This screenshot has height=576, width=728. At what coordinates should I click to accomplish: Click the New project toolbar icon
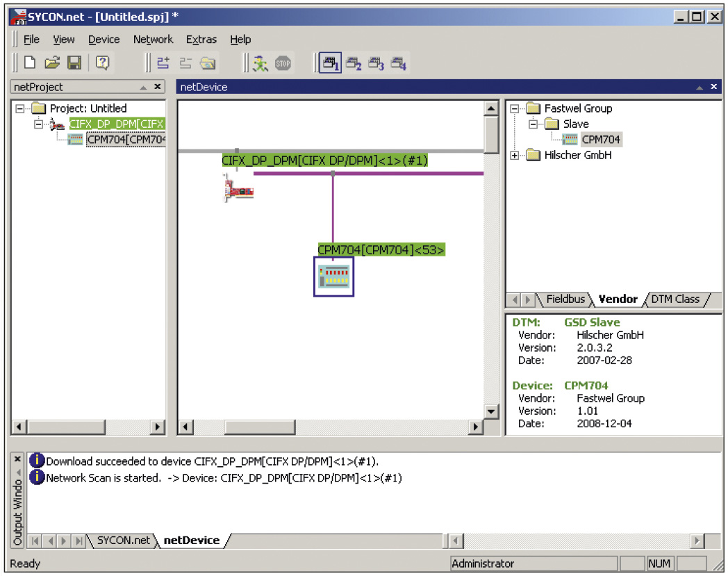pos(30,63)
